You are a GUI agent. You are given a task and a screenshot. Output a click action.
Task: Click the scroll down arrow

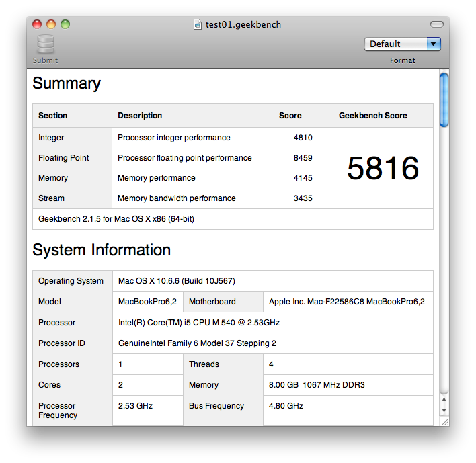click(444, 410)
